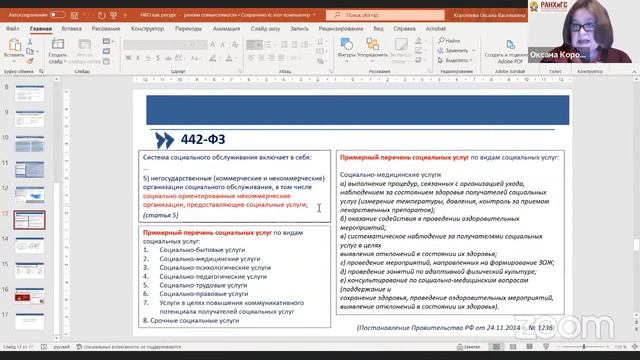This screenshot has height=360, width=640.
Task: Click the Shape Fill icon in Drawing group
Action: point(418,41)
